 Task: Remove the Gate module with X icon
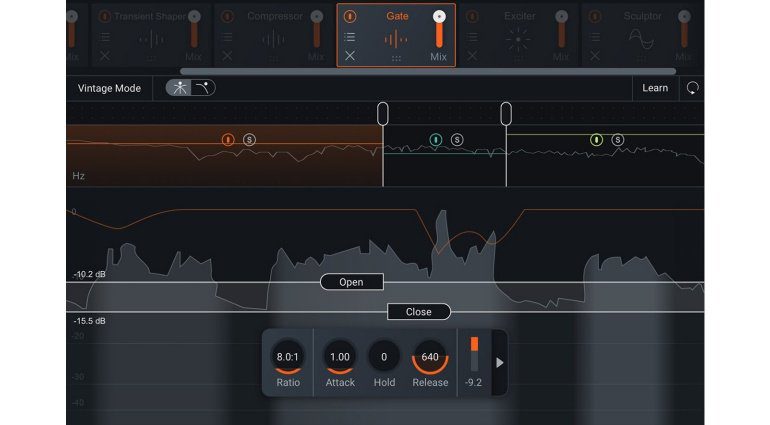tap(349, 56)
